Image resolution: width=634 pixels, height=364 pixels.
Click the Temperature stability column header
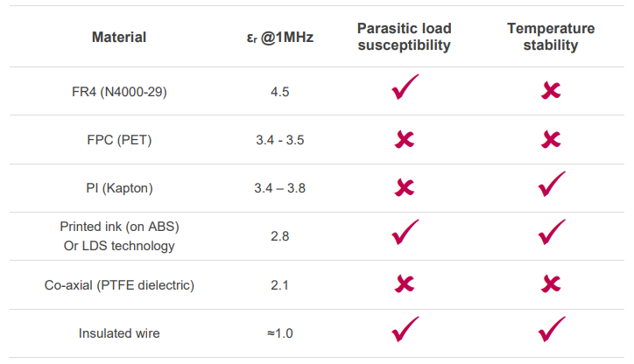[551, 37]
